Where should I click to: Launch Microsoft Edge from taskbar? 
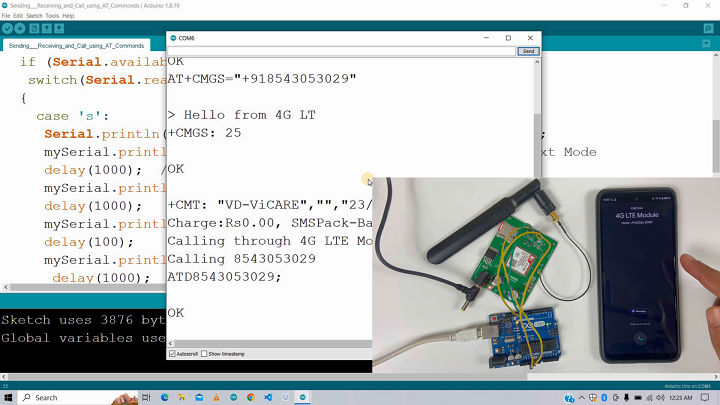click(164, 397)
